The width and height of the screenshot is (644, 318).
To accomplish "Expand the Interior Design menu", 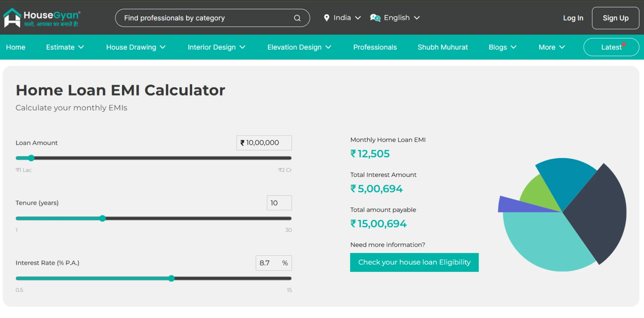I will click(216, 47).
